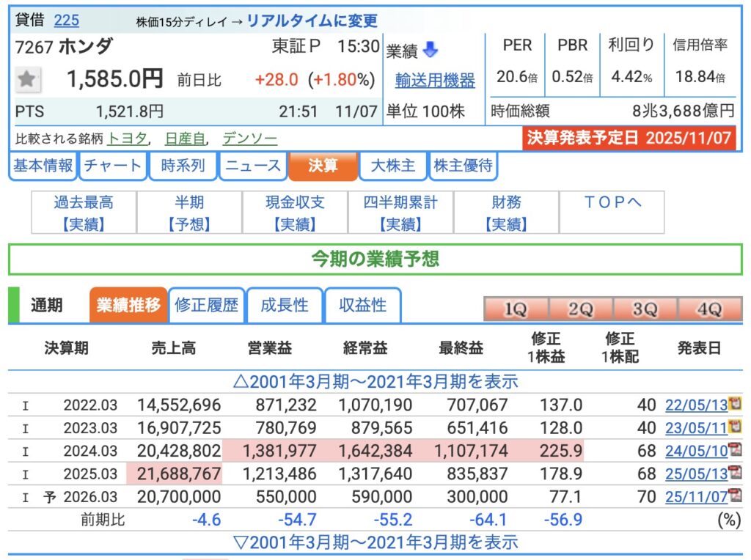The height and width of the screenshot is (560, 751).
Task: Show the 成長性 tab
Action: [285, 306]
